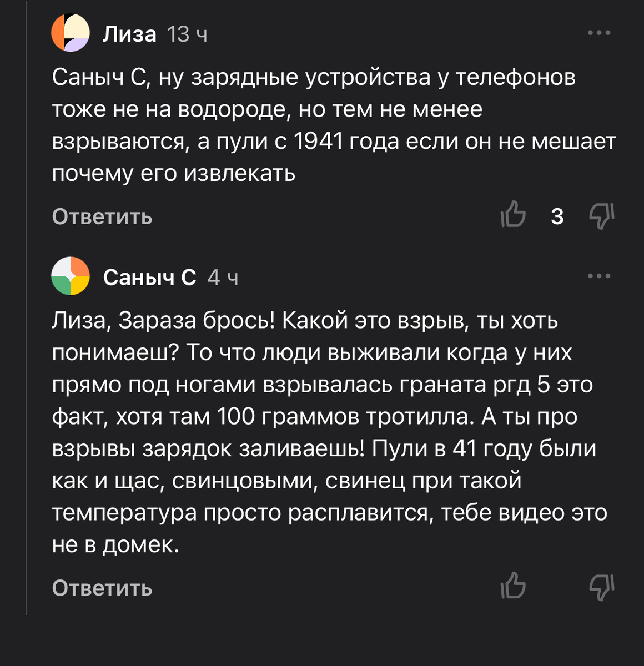Image resolution: width=644 pixels, height=666 pixels.
Task: Click Саныч С's colorful profile avatar
Action: click(x=71, y=276)
